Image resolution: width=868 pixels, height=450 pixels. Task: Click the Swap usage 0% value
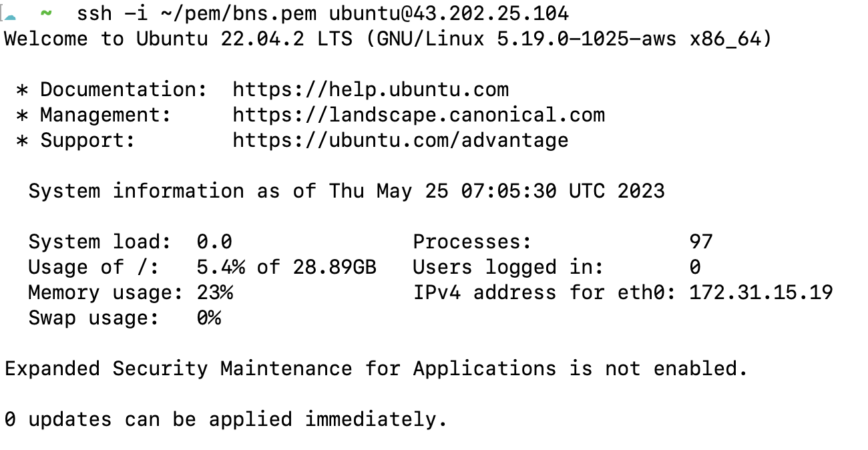208,318
